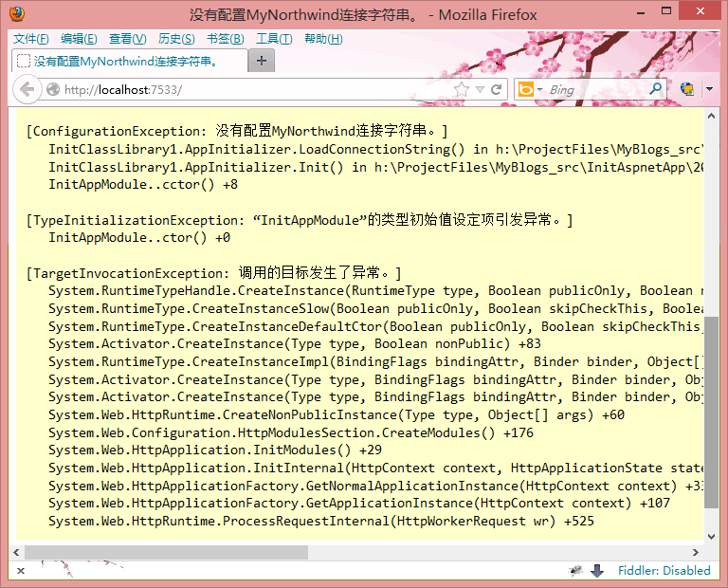728x588 pixels.
Task: Open the 文件(F) menu
Action: 30,39
